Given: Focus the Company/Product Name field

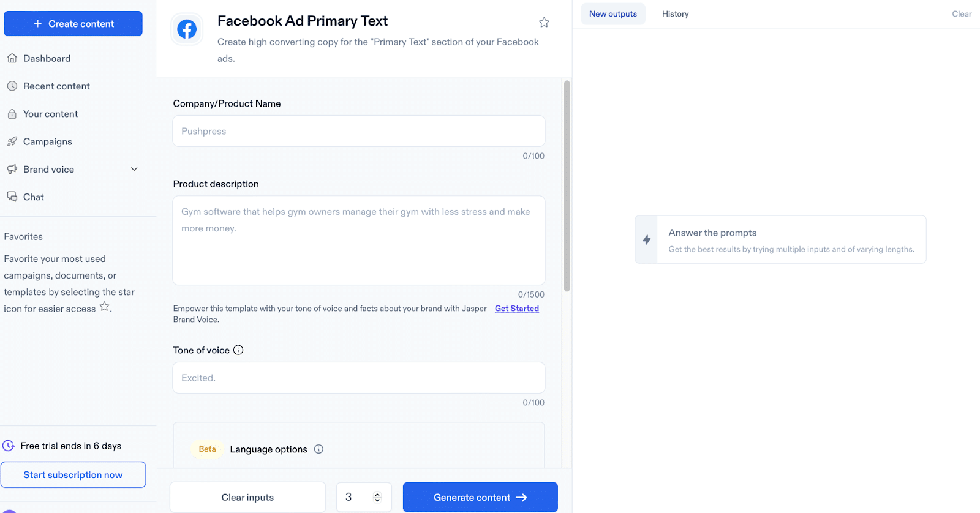Looking at the screenshot, I should coord(359,131).
